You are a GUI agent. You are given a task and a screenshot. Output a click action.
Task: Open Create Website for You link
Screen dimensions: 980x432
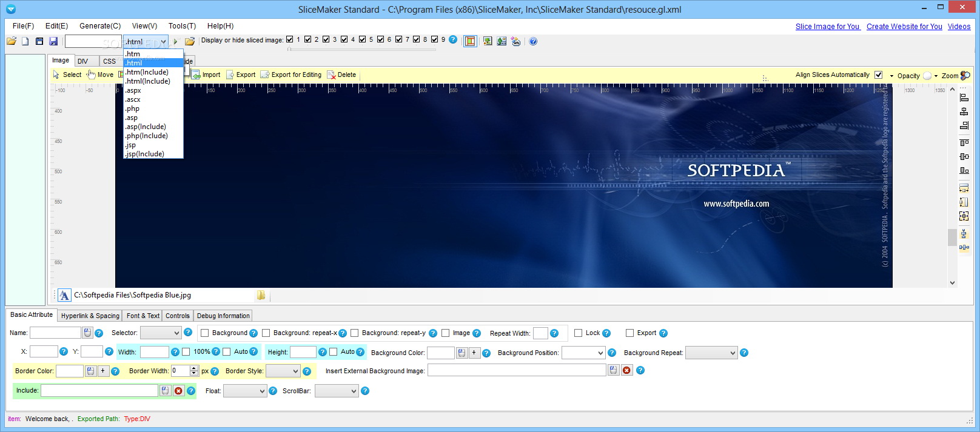coord(904,27)
